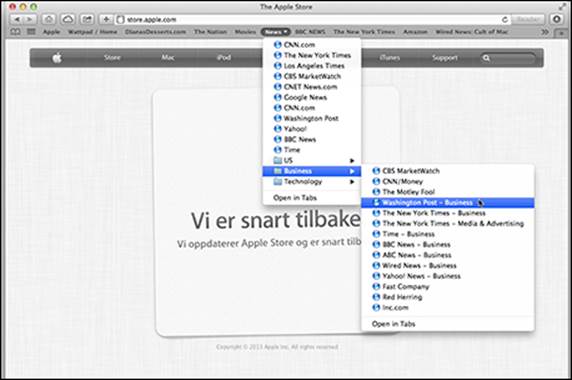Click BBC NEWS in bookmarks bar
The height and width of the screenshot is (380, 572).
click(310, 32)
